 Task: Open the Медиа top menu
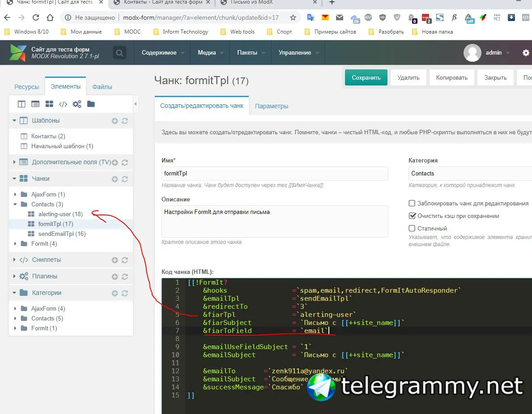coord(210,53)
